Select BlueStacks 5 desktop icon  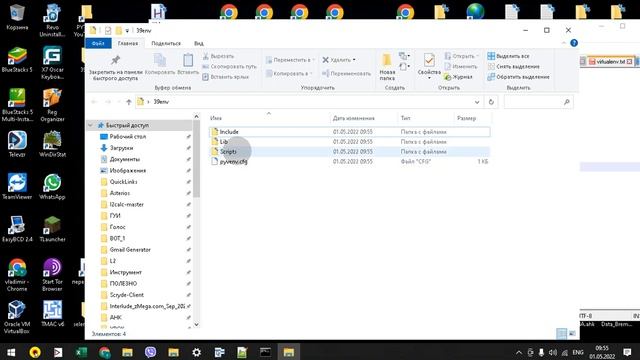tap(17, 60)
